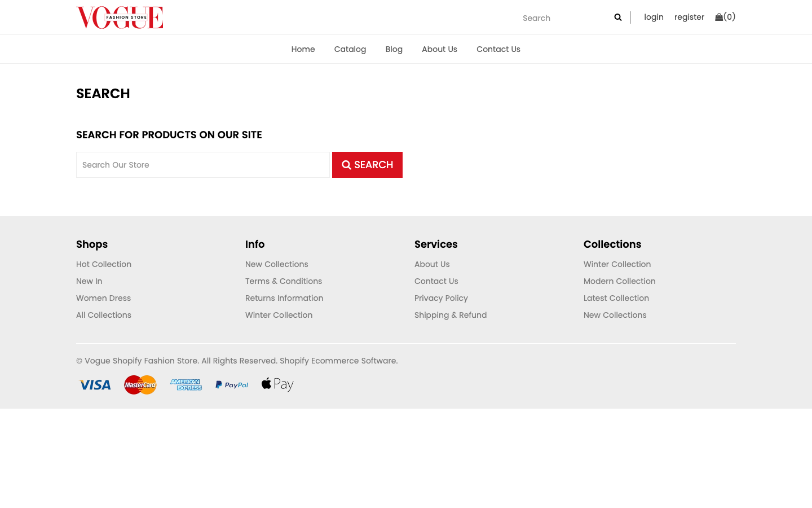
Task: Select the Shops footer heading
Action: 92,244
